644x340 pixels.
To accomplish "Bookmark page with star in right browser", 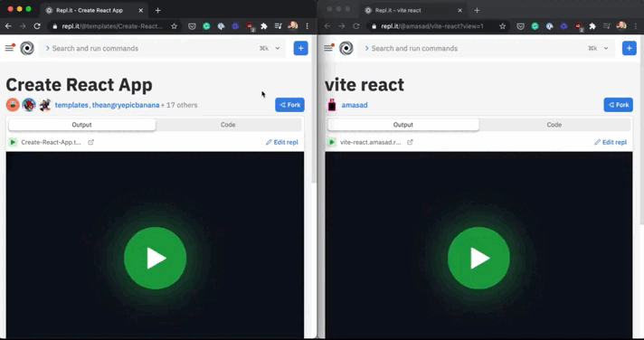I will click(503, 26).
